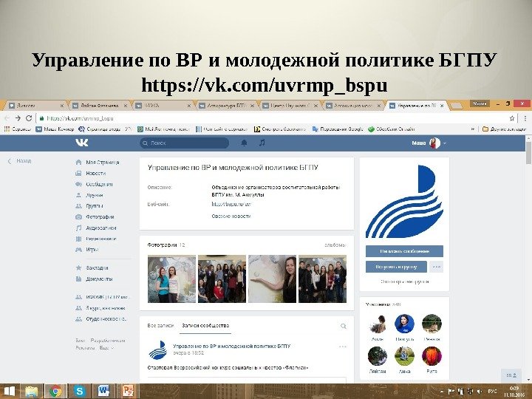Click in the VK Поиск search field
532x399 pixels.
(x=184, y=143)
